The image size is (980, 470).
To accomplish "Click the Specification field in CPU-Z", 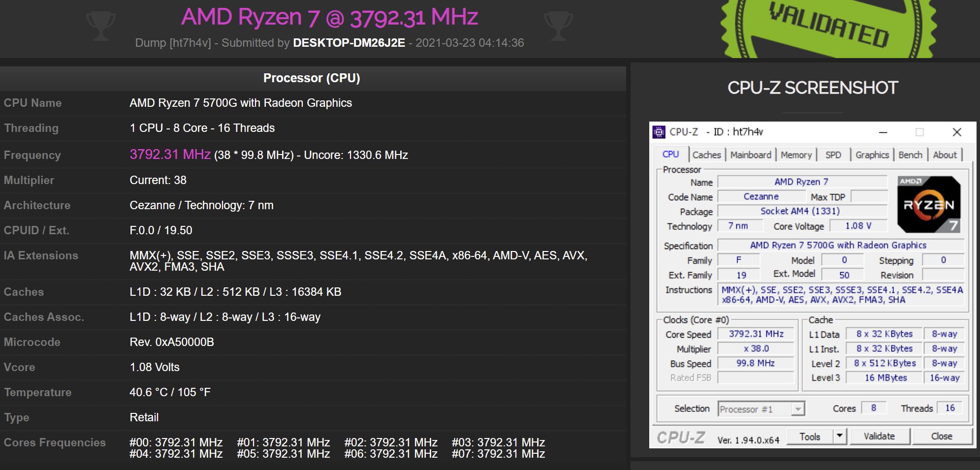I will [841, 245].
